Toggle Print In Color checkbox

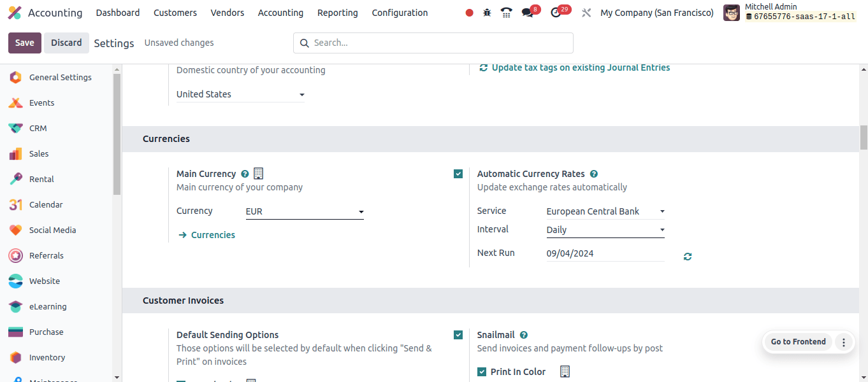[482, 372]
